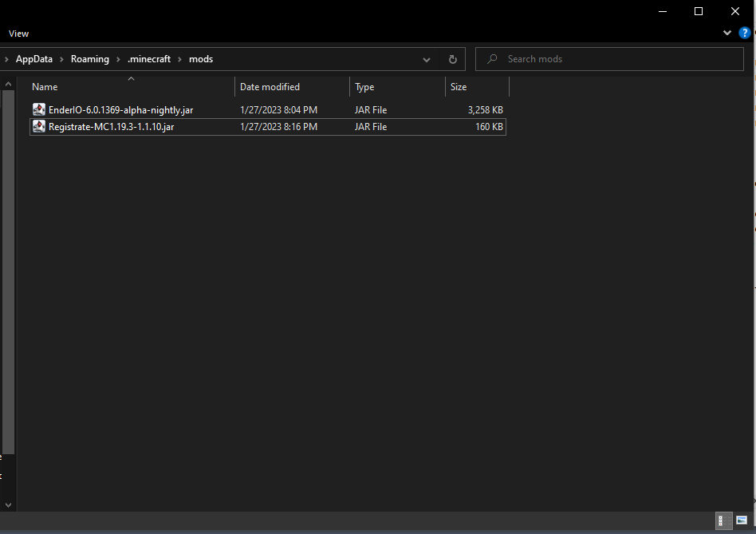Click the Registrate jar file icon
756x534 pixels.
[x=39, y=126]
